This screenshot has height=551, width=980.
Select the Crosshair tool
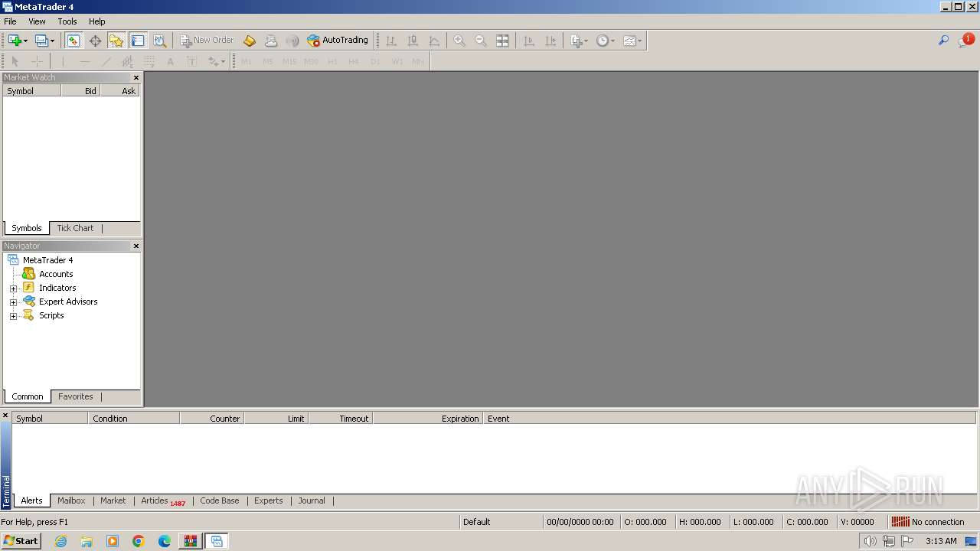pos(36,61)
